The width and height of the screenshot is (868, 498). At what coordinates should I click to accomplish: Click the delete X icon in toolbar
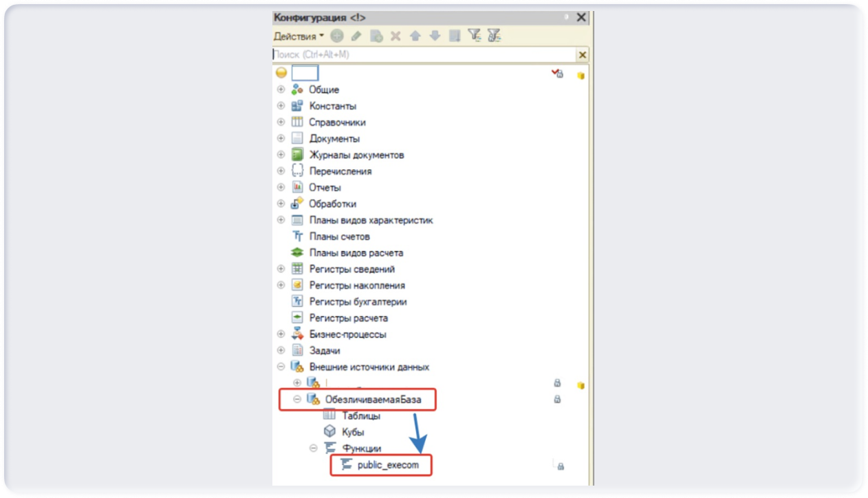[395, 36]
